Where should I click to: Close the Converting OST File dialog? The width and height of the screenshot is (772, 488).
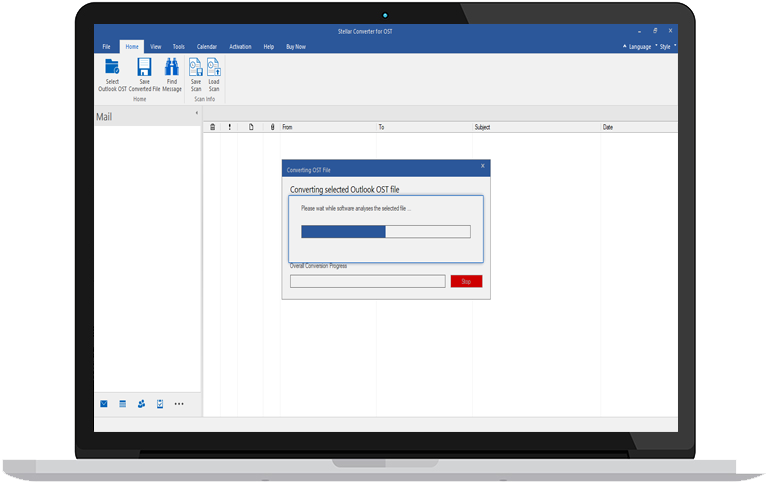(x=482, y=166)
